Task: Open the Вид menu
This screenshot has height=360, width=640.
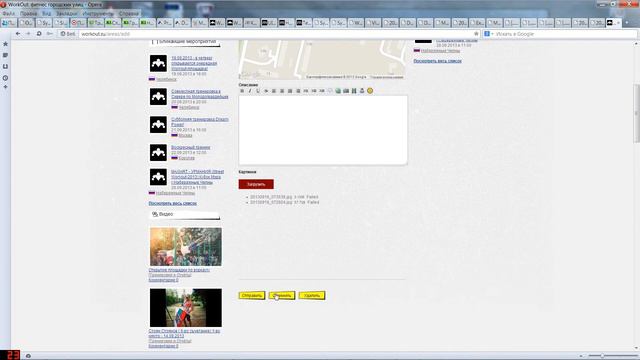Action: tap(47, 13)
